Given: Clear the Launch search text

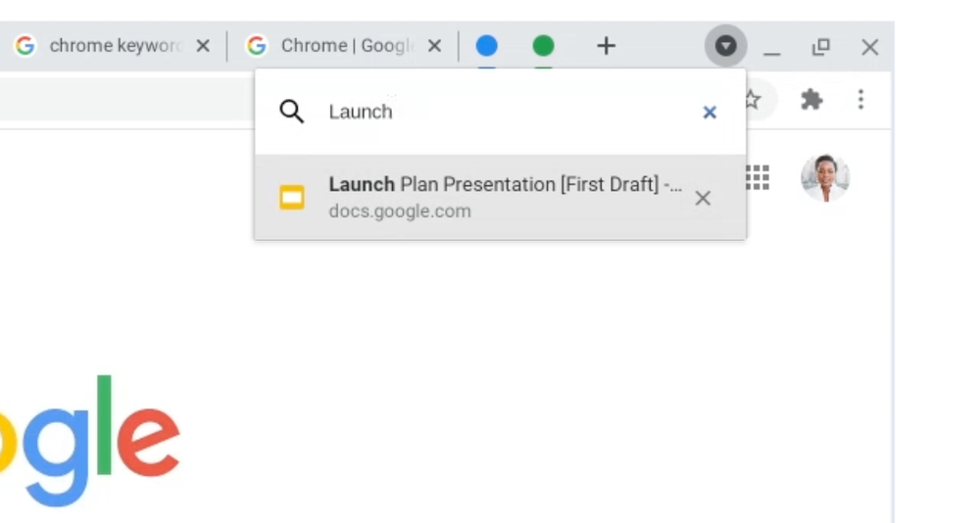Looking at the screenshot, I should [710, 113].
